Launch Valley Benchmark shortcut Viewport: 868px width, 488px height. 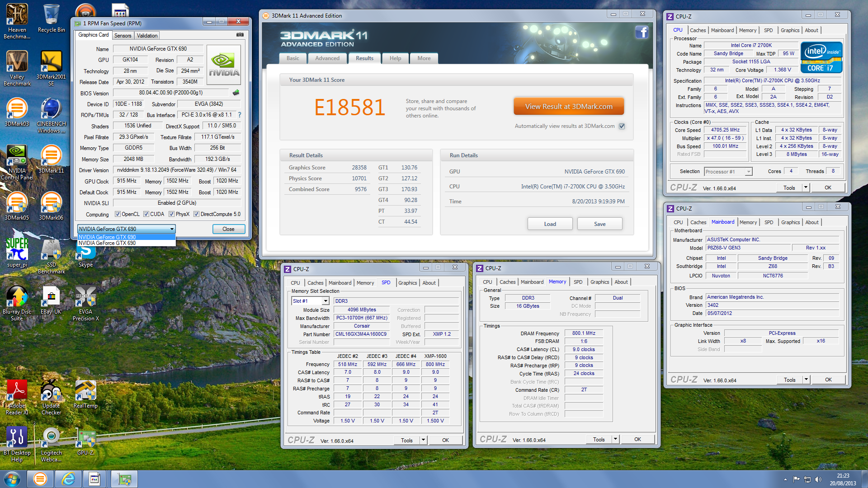coord(17,68)
